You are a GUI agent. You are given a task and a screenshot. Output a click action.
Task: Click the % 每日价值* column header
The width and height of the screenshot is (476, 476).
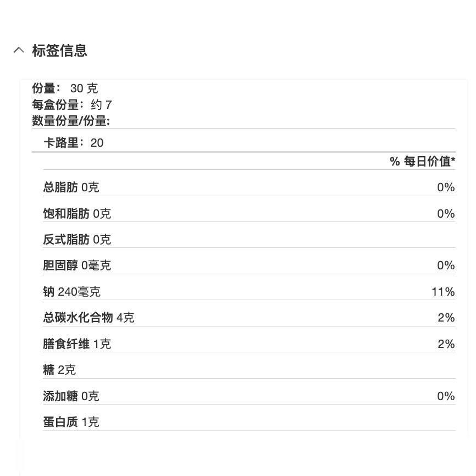pyautogui.click(x=422, y=161)
